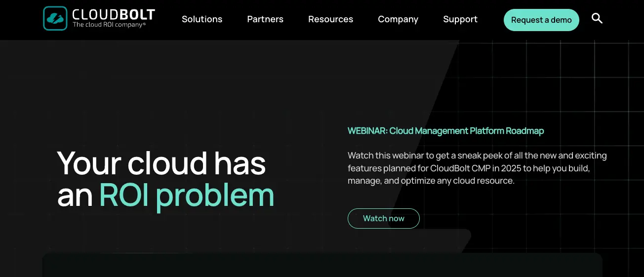The image size is (644, 277).
Task: Open the WEBINAR: Cloud Management Platform Roadmap link
Action: click(x=445, y=131)
